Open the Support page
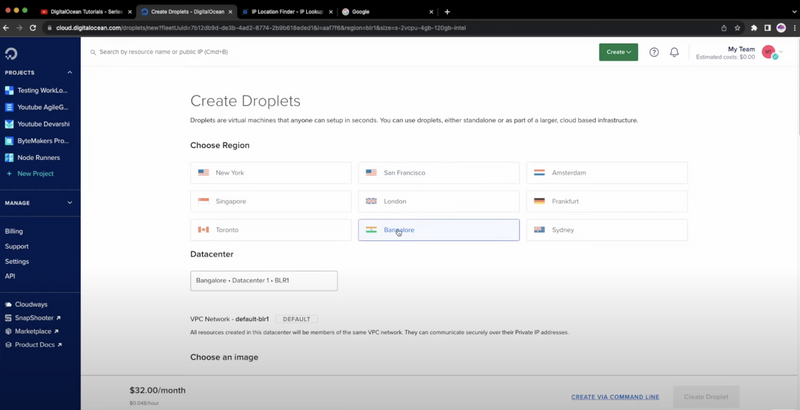 point(16,246)
